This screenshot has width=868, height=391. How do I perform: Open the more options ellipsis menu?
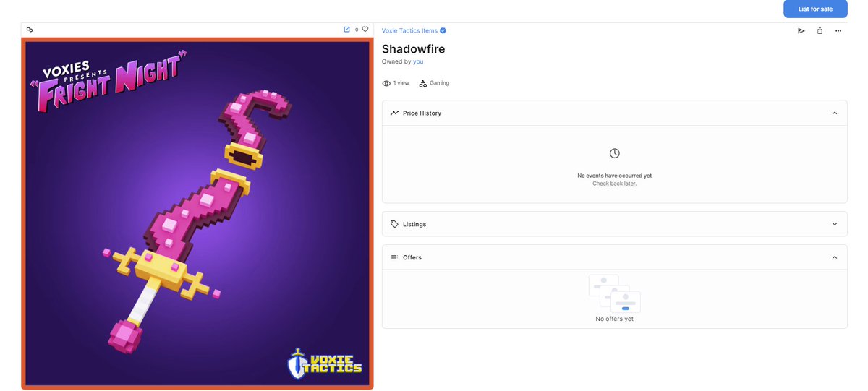(x=838, y=30)
